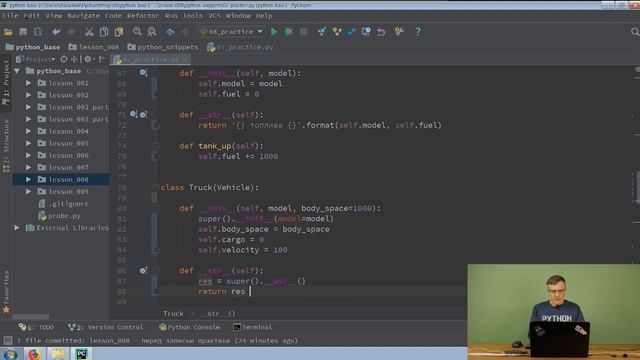
Task: Open Firefox from the taskbar
Action: [x=34, y=354]
